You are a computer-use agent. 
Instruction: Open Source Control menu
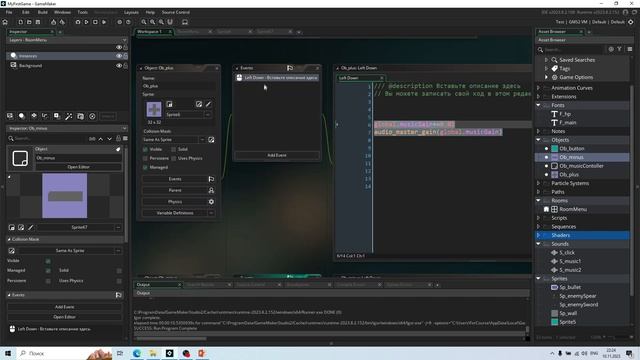click(176, 12)
